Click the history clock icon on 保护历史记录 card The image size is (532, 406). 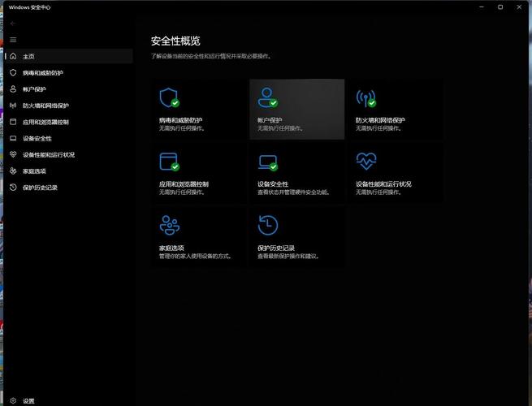coord(268,225)
